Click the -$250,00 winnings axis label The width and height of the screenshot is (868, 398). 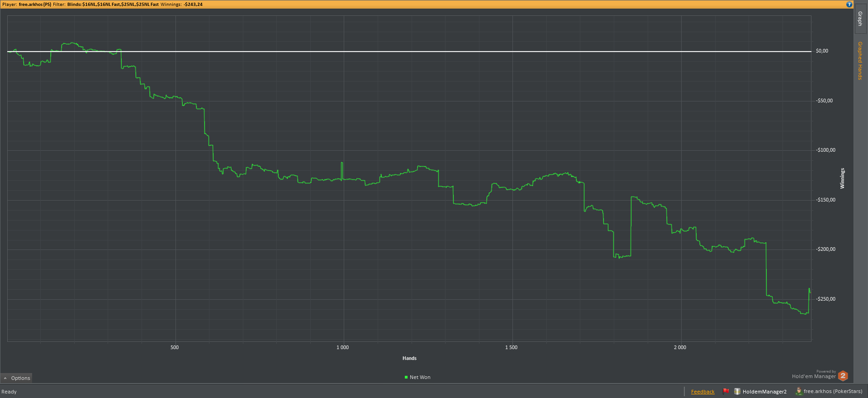[825, 299]
